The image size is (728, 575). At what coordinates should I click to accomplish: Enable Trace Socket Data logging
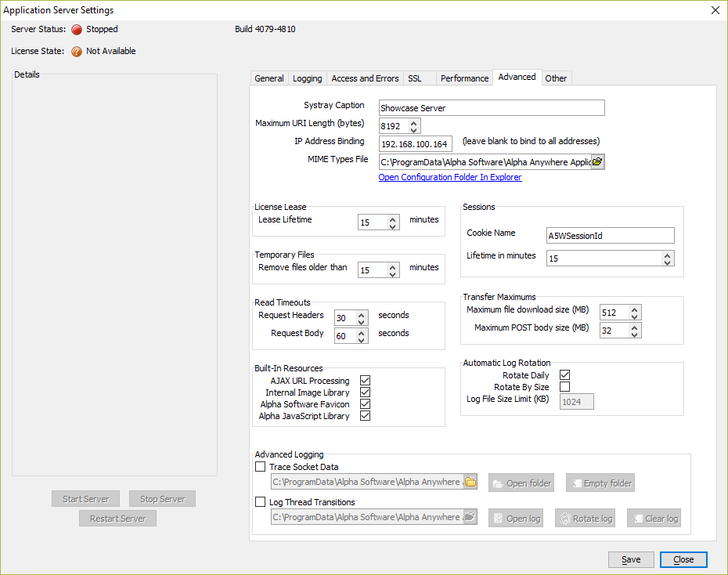point(261,466)
